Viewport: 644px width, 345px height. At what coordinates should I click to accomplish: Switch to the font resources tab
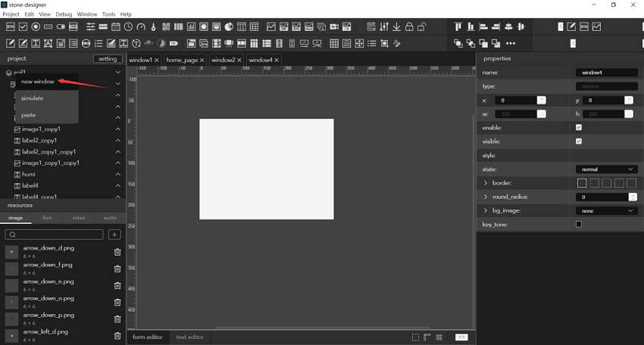pos(47,218)
